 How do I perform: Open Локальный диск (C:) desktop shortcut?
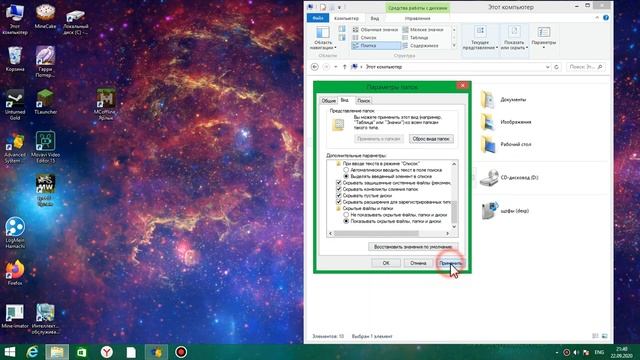pyautogui.click(x=76, y=21)
